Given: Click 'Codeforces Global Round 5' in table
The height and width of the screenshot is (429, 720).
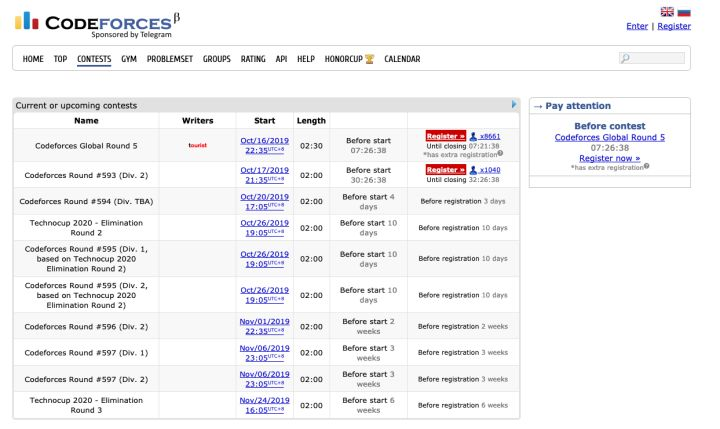Looking at the screenshot, I should [86, 146].
